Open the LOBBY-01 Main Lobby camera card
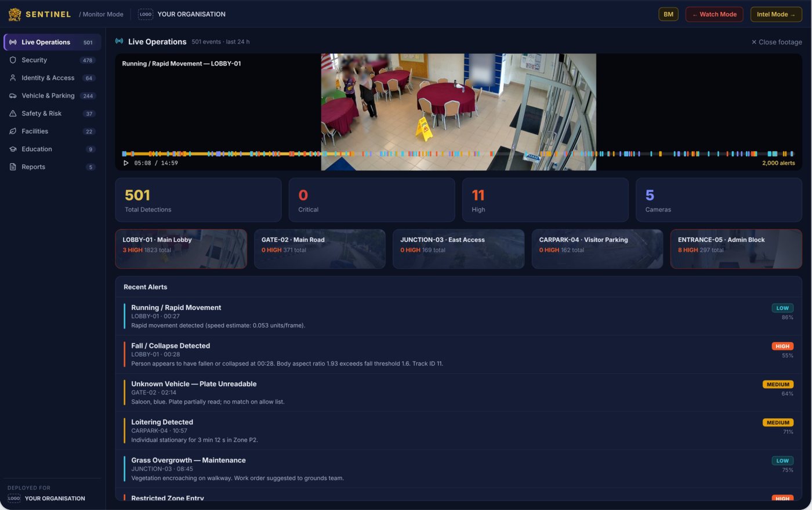Screen dimensions: 812x510 181,249
